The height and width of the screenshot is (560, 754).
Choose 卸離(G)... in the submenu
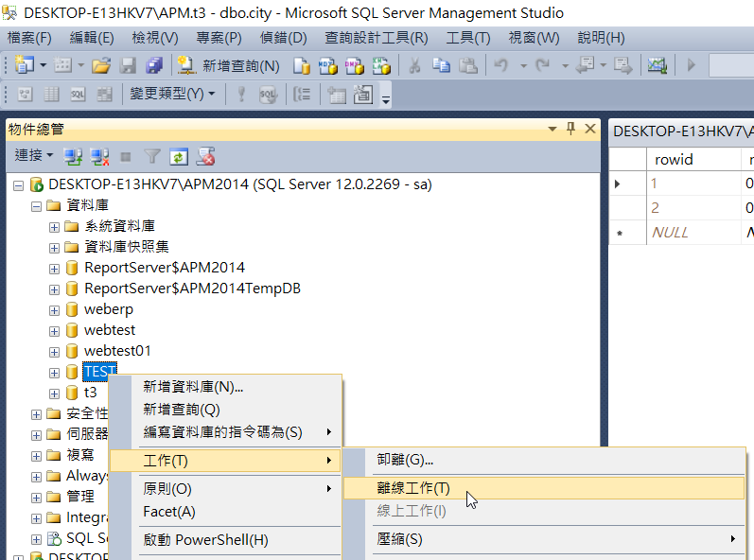click(544, 460)
